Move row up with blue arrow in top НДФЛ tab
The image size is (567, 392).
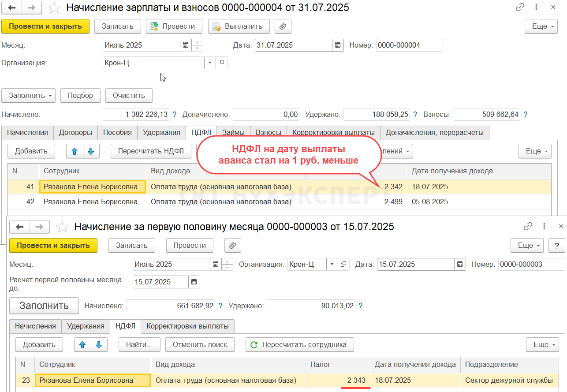[75, 151]
